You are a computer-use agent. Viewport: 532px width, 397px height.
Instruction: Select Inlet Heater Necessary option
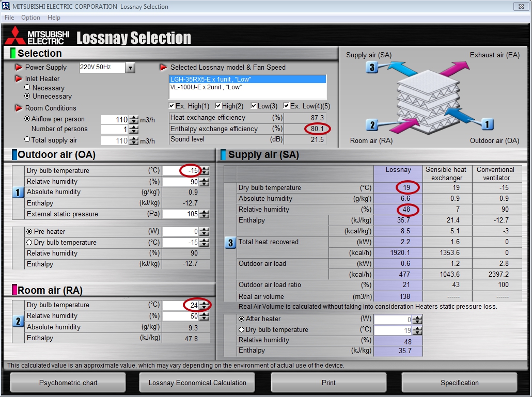[x=27, y=87]
